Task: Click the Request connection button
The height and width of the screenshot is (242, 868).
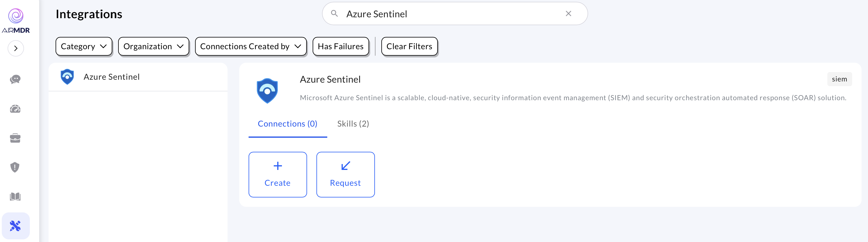Action: [x=345, y=175]
